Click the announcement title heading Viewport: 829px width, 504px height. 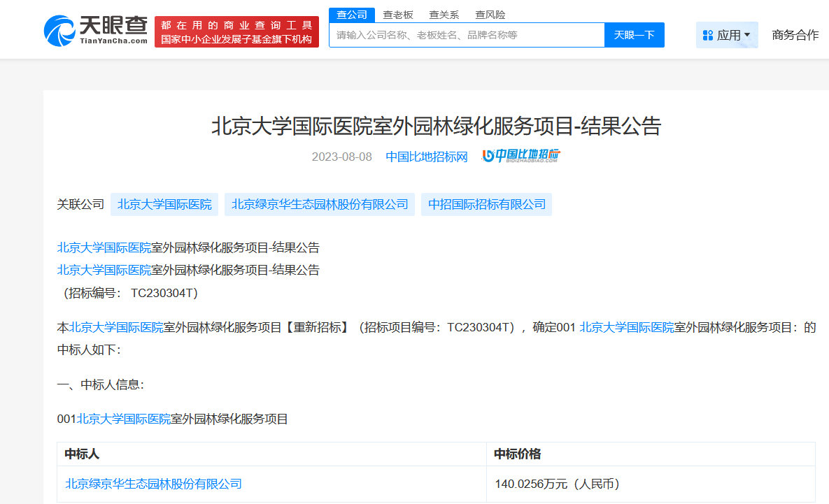point(436,127)
